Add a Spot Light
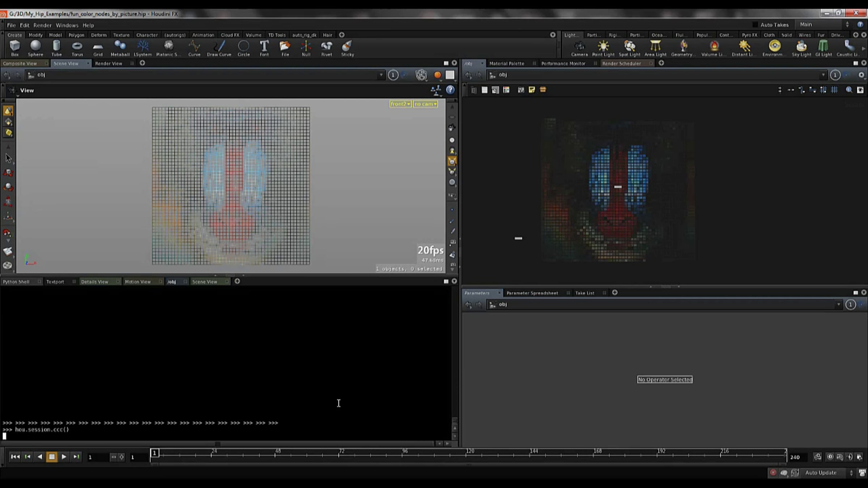The height and width of the screenshot is (488, 868). (x=630, y=48)
